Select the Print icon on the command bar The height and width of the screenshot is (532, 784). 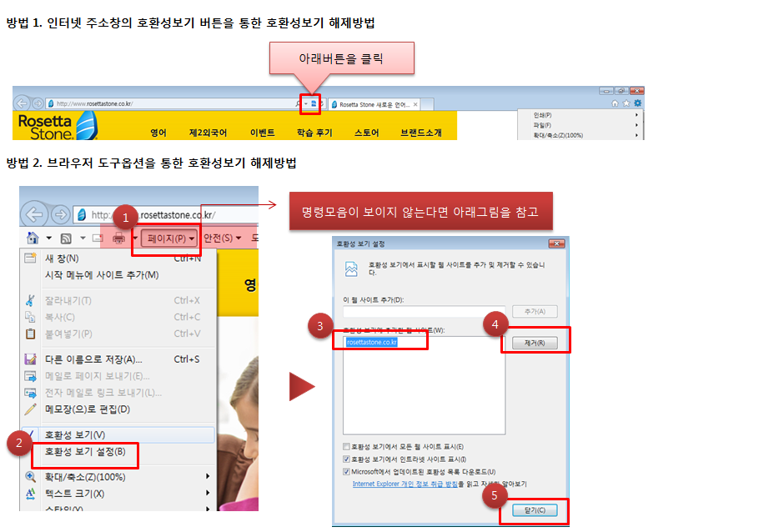[118, 238]
